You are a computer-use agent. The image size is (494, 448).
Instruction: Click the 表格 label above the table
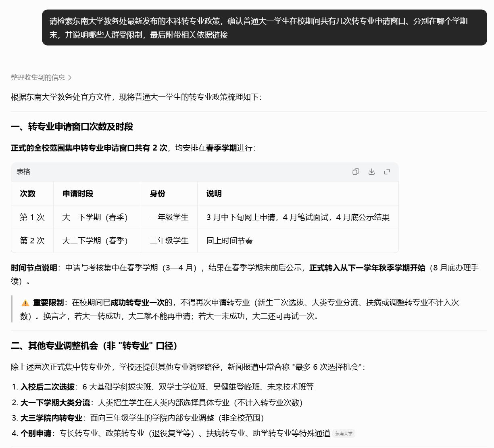tap(23, 172)
